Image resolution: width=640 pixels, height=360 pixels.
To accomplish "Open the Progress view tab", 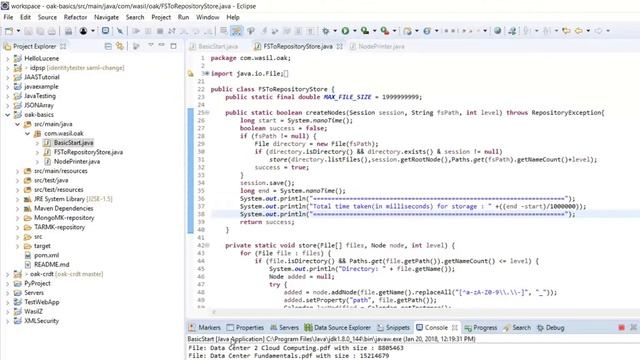I will point(481,328).
